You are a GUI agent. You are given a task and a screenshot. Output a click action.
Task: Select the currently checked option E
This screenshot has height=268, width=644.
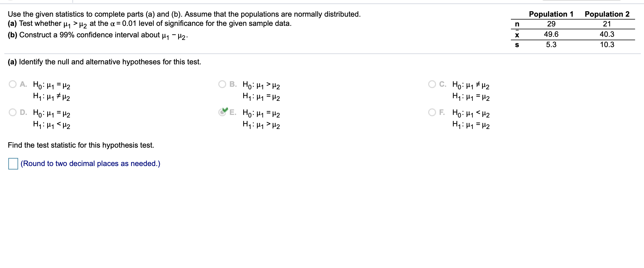tap(222, 112)
